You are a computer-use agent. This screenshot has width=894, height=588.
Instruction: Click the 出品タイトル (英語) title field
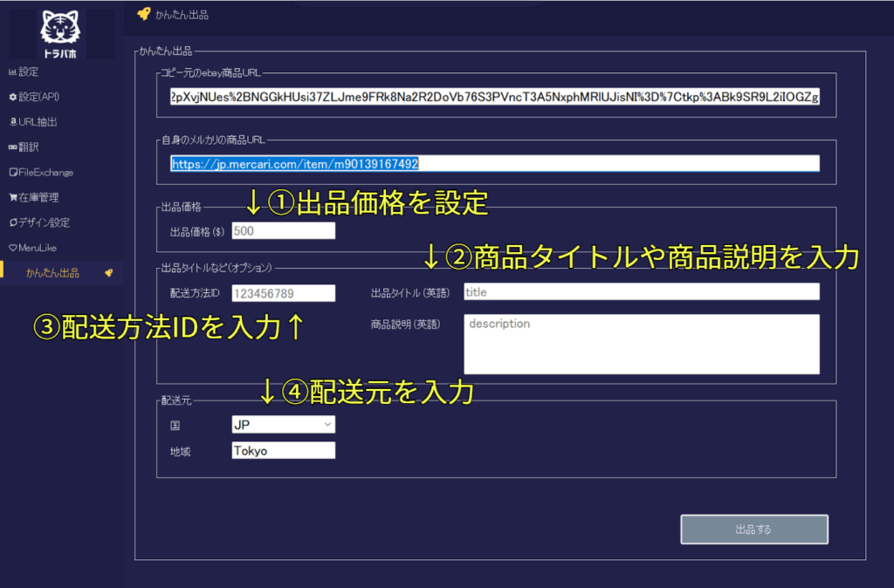point(641,292)
